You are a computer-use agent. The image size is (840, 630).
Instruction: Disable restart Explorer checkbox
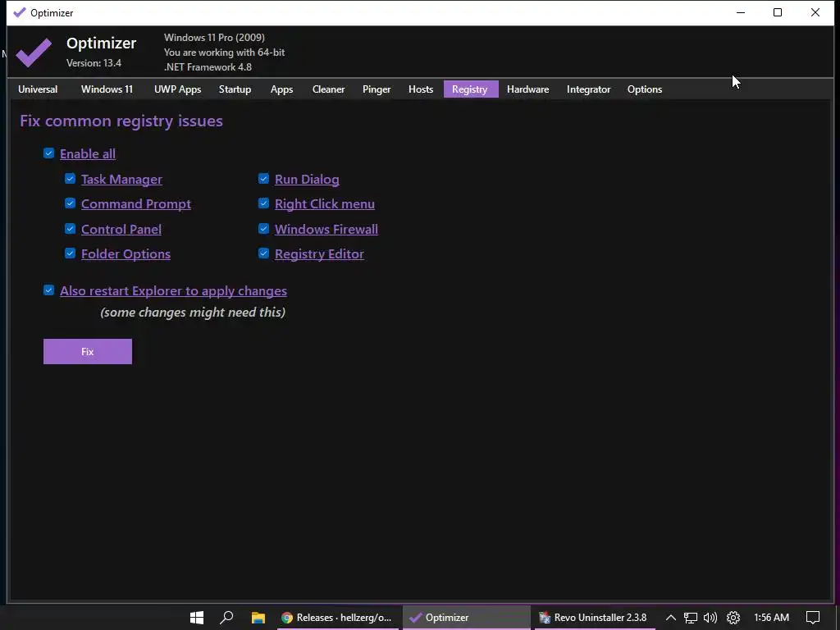48,290
